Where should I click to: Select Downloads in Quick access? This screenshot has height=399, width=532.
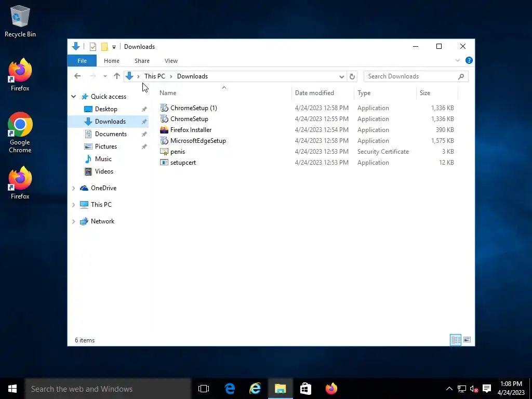click(x=108, y=122)
